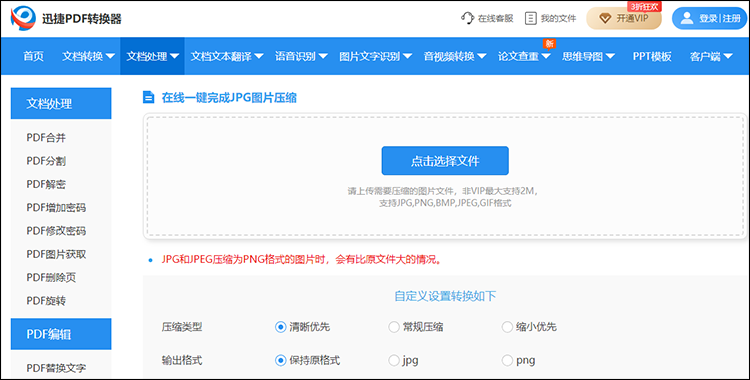Open PDF替换文字 in sidebar

coord(56,368)
